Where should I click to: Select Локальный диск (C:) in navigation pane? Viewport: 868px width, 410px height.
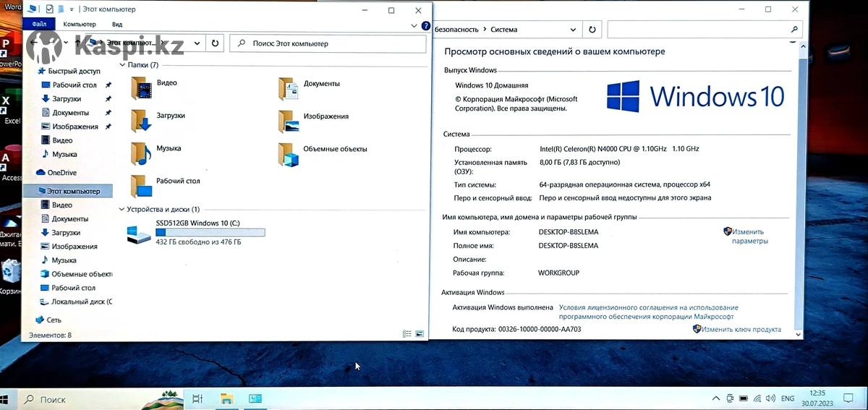(x=77, y=302)
